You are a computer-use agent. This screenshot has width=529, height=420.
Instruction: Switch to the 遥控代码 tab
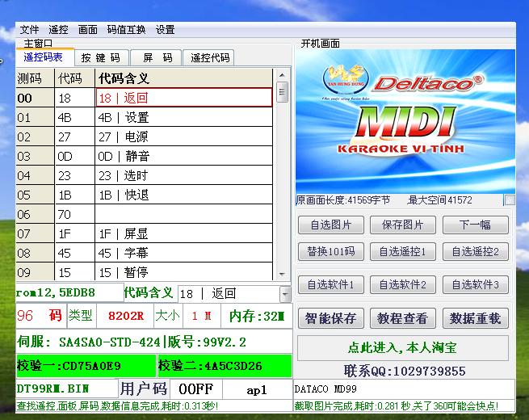(x=210, y=58)
